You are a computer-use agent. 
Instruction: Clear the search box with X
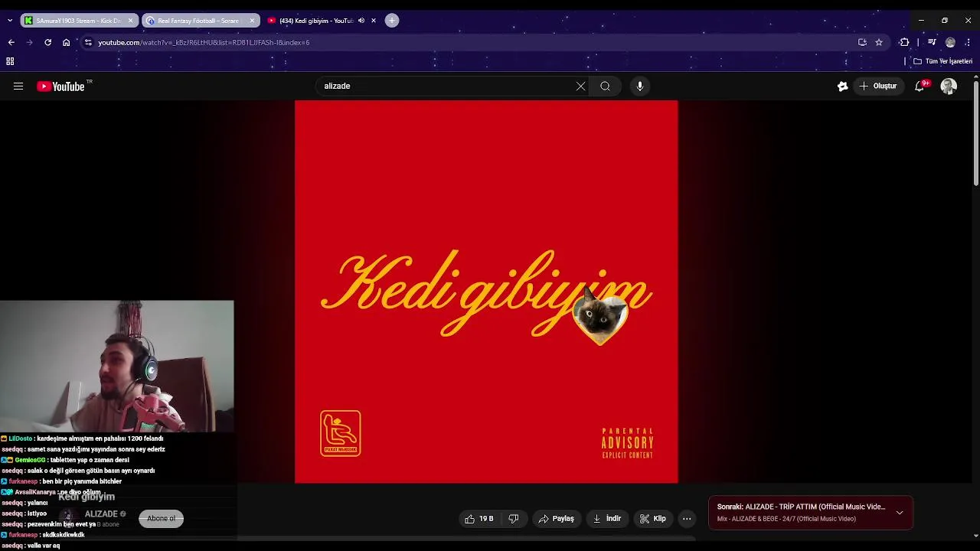point(580,86)
